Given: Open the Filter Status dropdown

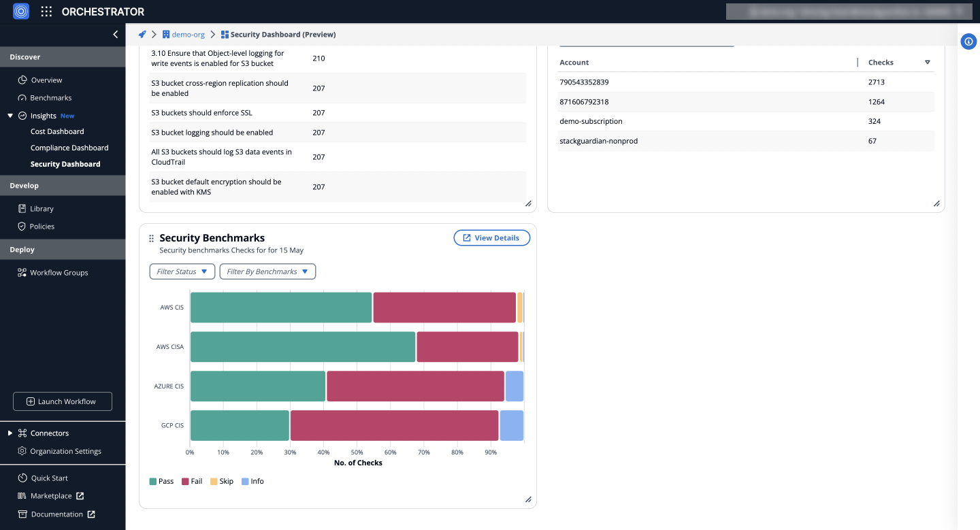Looking at the screenshot, I should coord(182,271).
